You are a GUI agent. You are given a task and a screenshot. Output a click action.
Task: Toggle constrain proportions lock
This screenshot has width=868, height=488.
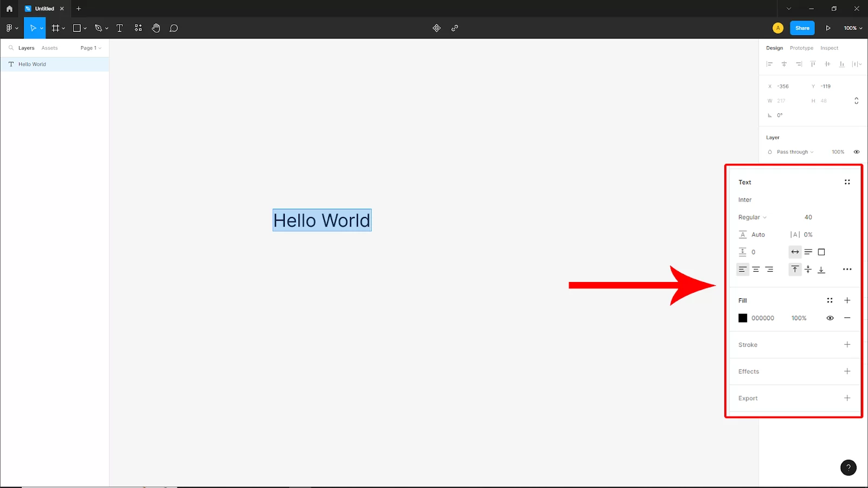(x=857, y=101)
